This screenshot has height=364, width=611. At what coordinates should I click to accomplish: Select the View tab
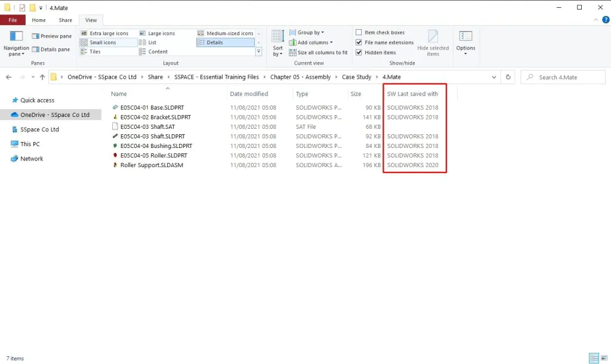[91, 20]
